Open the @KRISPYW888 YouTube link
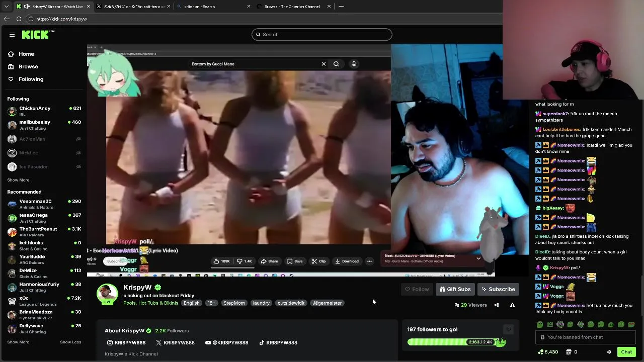The height and width of the screenshot is (362, 644). point(226,343)
